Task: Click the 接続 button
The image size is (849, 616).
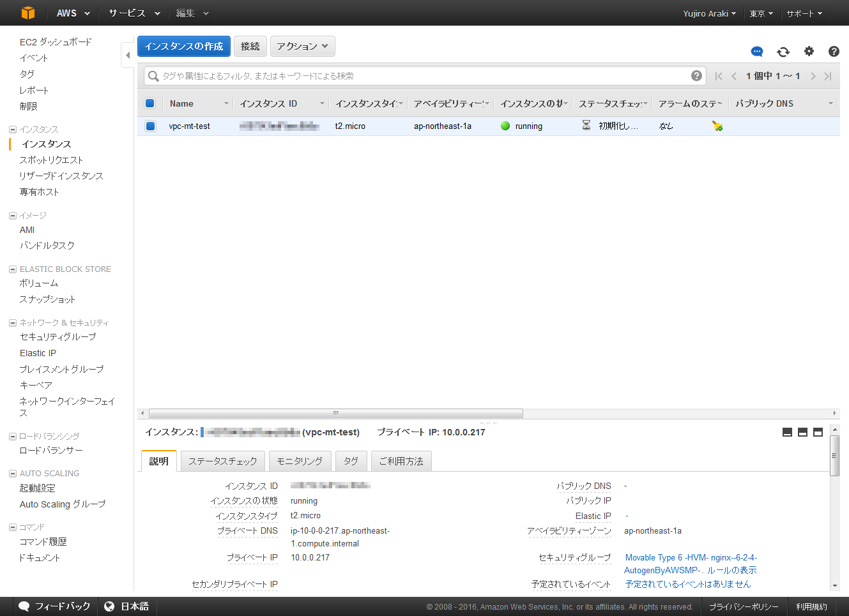Action: click(x=250, y=47)
